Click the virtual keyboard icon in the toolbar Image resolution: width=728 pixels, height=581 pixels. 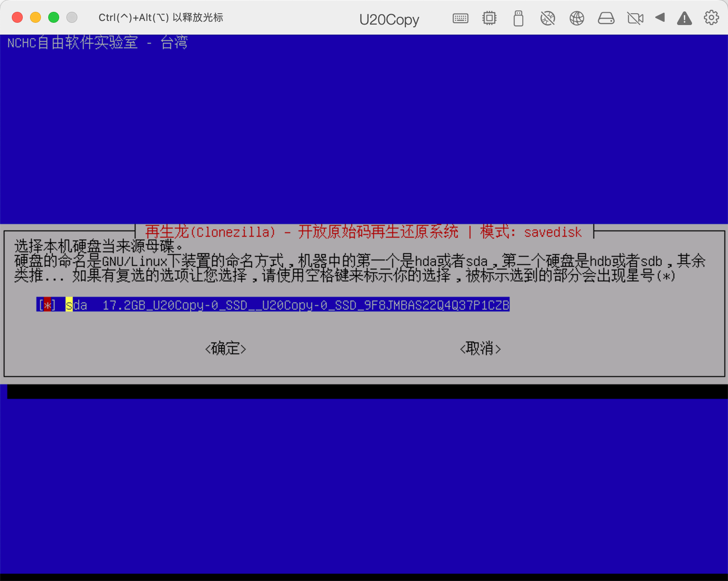[x=460, y=18]
